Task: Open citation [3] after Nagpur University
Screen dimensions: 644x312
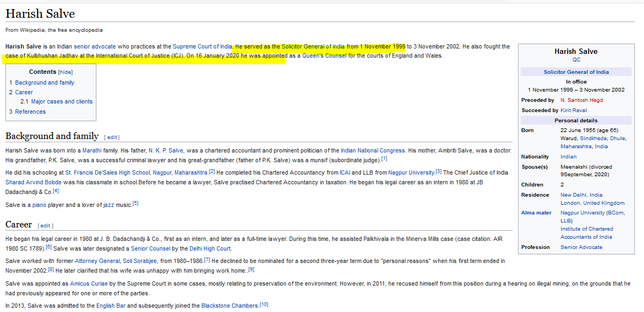Action: click(x=439, y=171)
